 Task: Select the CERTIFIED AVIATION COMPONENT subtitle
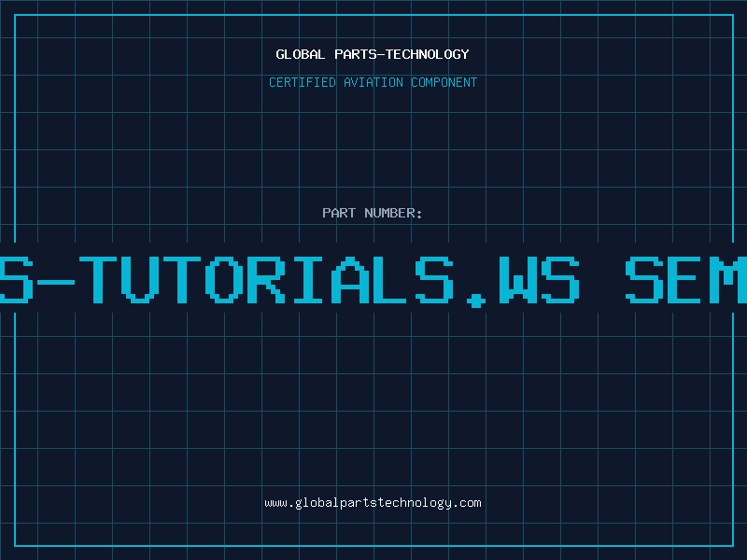[x=373, y=82]
